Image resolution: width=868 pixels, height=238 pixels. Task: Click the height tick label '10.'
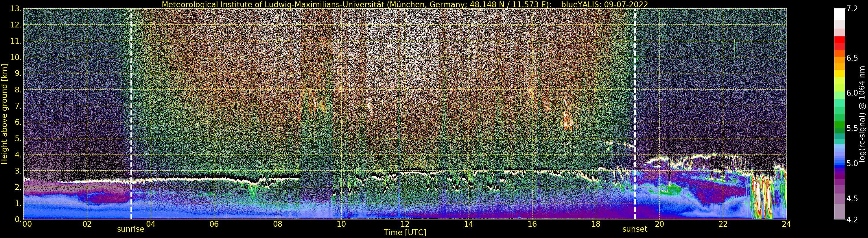tap(16, 57)
